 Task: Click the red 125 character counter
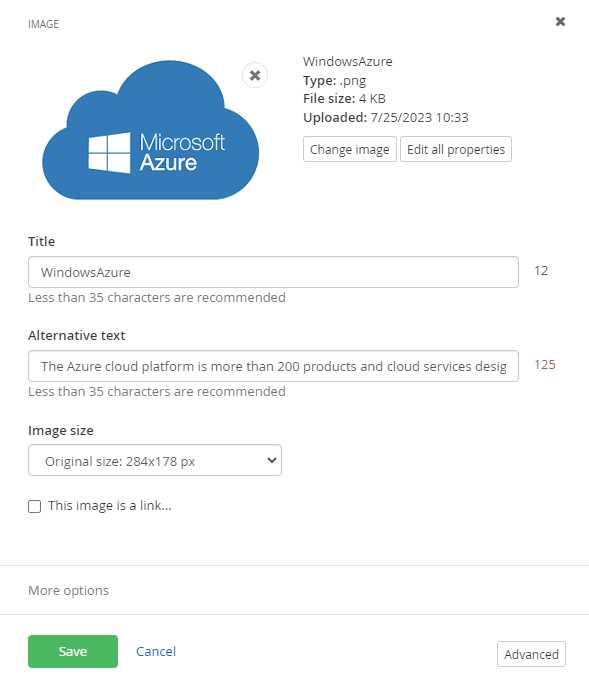545,365
